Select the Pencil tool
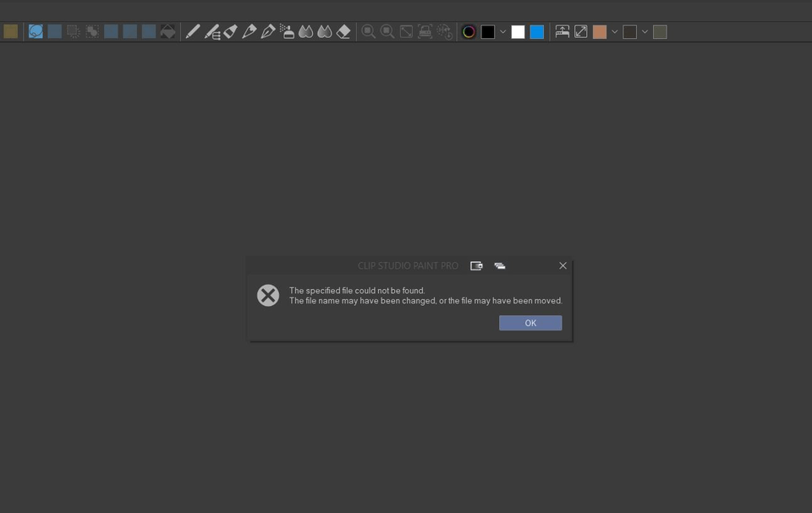Viewport: 812px width, 513px height. click(x=193, y=31)
